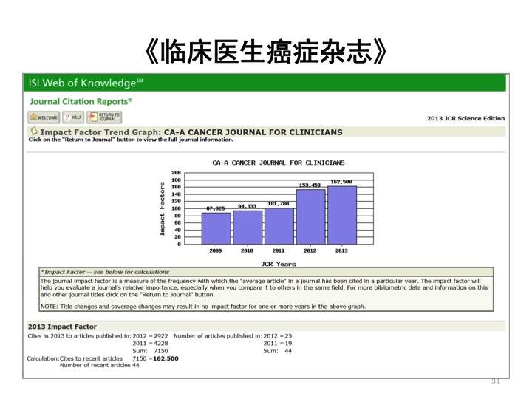Screen dimensions: 532x399
Task: Click the '2013 JCR Science Edition' text
Action: pos(465,118)
